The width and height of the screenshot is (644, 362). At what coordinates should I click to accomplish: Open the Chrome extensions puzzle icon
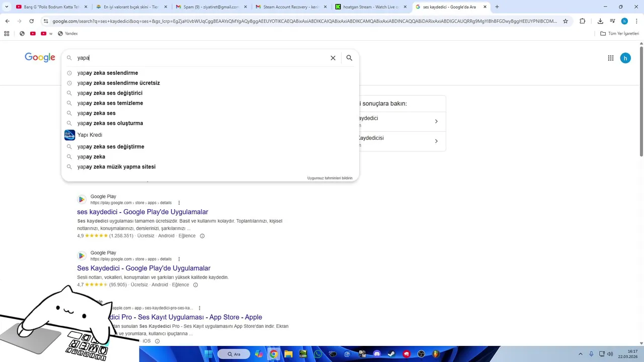pos(583,21)
